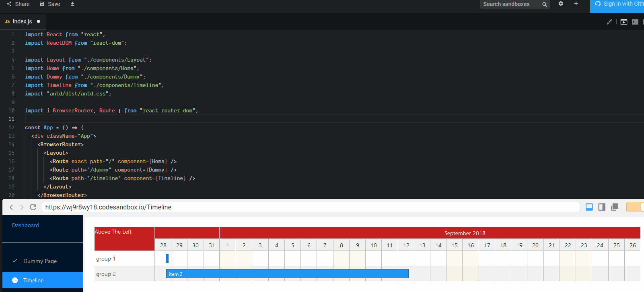644x292 pixels.
Task: Click the Share button in top bar
Action: pyautogui.click(x=18, y=4)
